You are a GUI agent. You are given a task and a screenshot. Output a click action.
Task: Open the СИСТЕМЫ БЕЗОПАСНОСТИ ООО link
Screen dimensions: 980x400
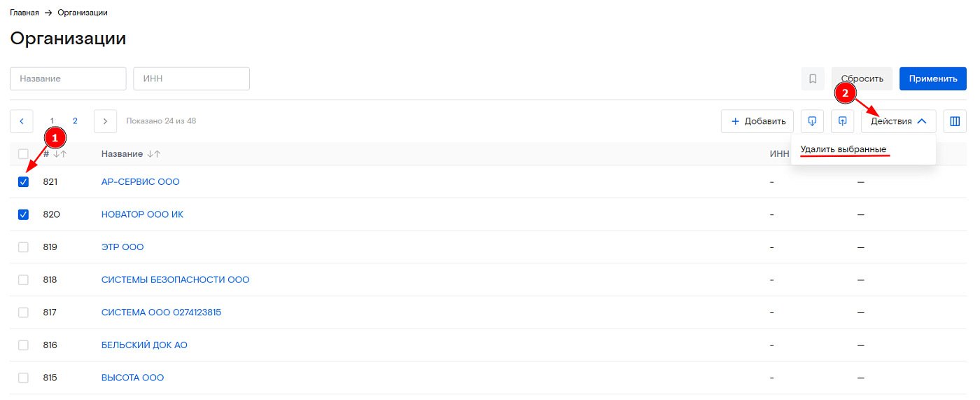[175, 280]
